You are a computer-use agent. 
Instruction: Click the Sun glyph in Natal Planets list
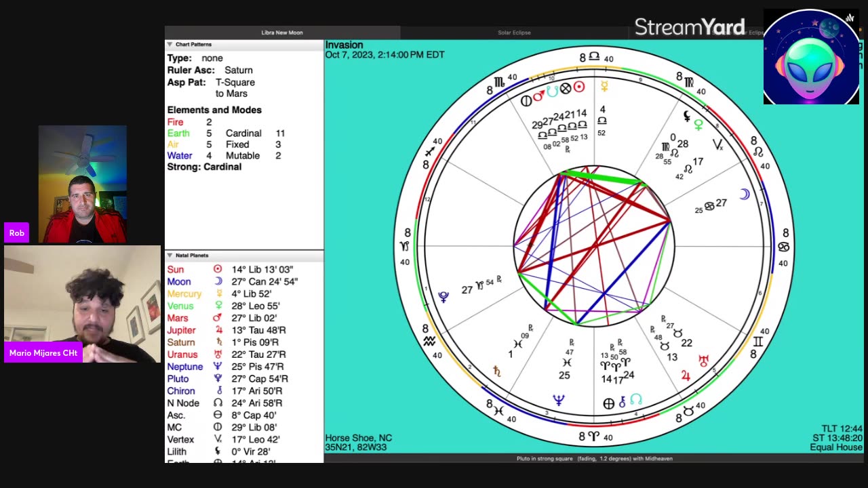[218, 270]
